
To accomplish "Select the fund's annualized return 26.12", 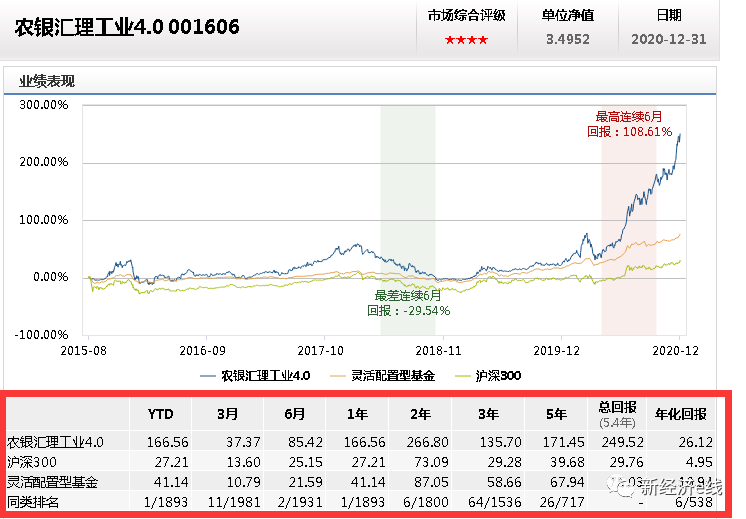I will click(x=696, y=442).
